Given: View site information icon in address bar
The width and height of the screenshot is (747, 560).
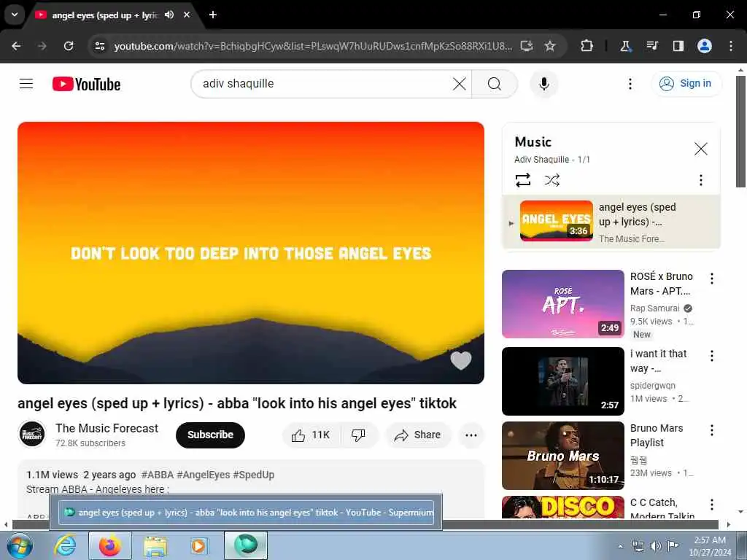Looking at the screenshot, I should [99, 46].
